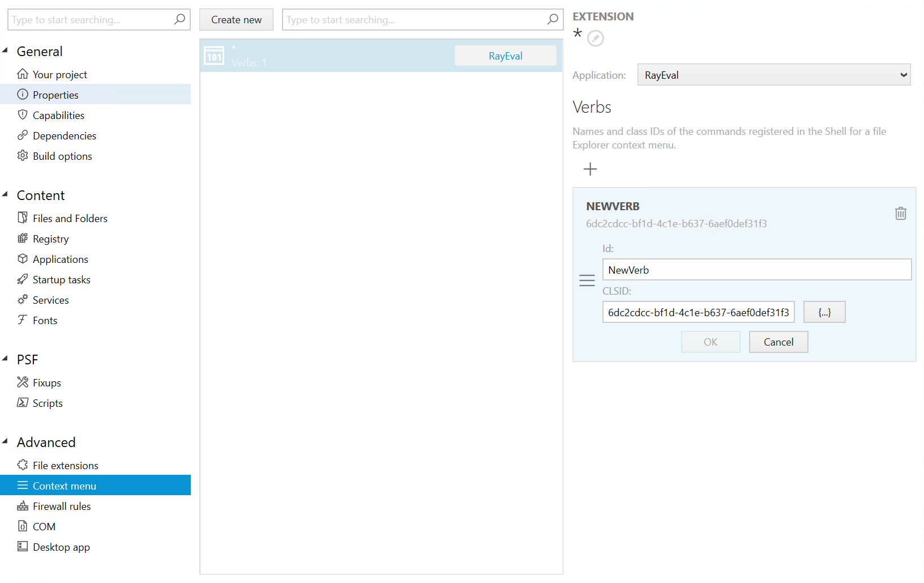Viewport: 924px width, 583px height.
Task: Open Your project via the home icon
Action: (23, 74)
